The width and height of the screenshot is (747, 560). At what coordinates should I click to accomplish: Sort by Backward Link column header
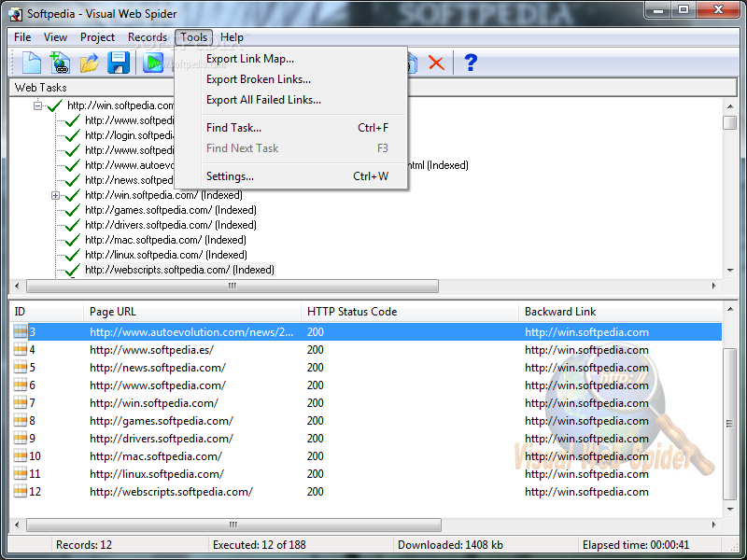(x=620, y=312)
